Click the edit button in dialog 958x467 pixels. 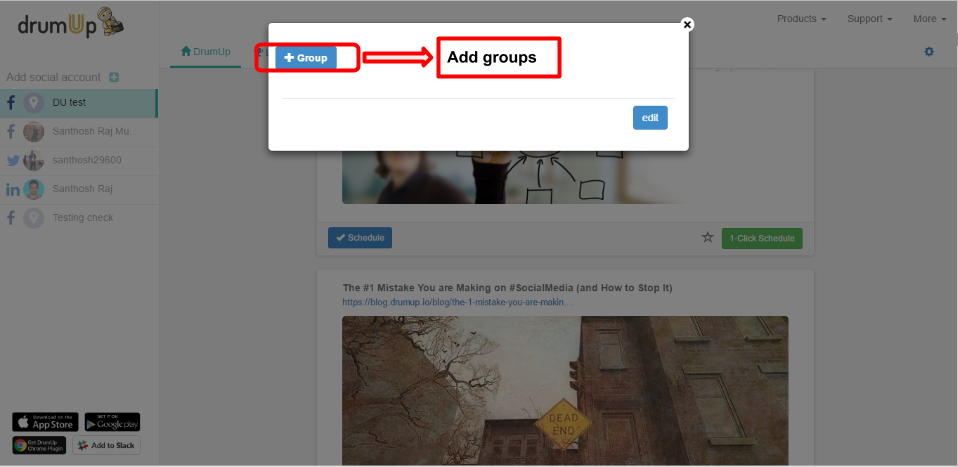click(x=650, y=118)
